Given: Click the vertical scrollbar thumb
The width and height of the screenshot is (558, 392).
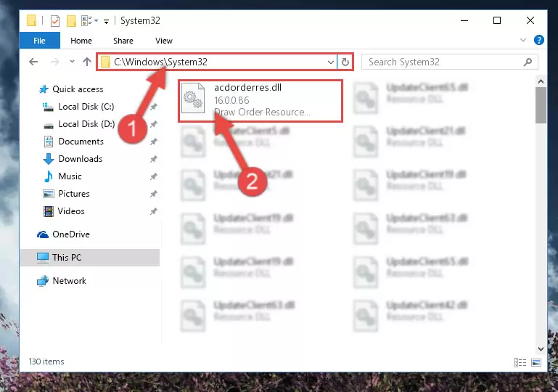Looking at the screenshot, I should 541,105.
